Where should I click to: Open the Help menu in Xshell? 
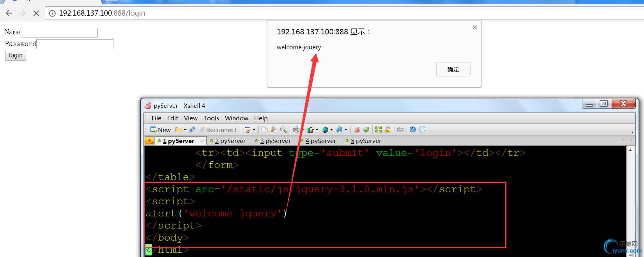(x=261, y=118)
